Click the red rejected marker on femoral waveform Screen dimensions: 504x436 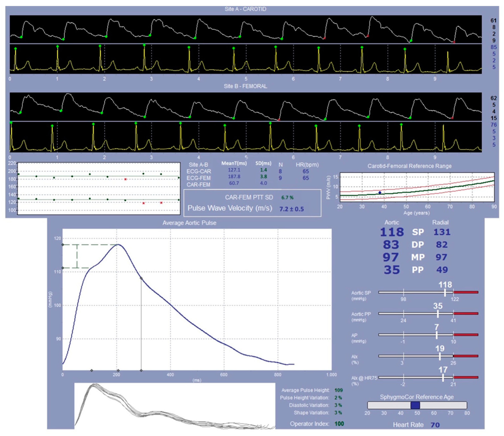279,120
